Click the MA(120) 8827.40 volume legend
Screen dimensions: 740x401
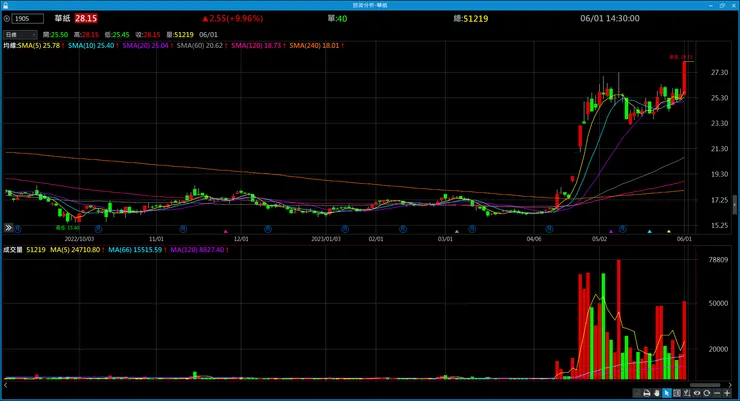tap(197, 250)
